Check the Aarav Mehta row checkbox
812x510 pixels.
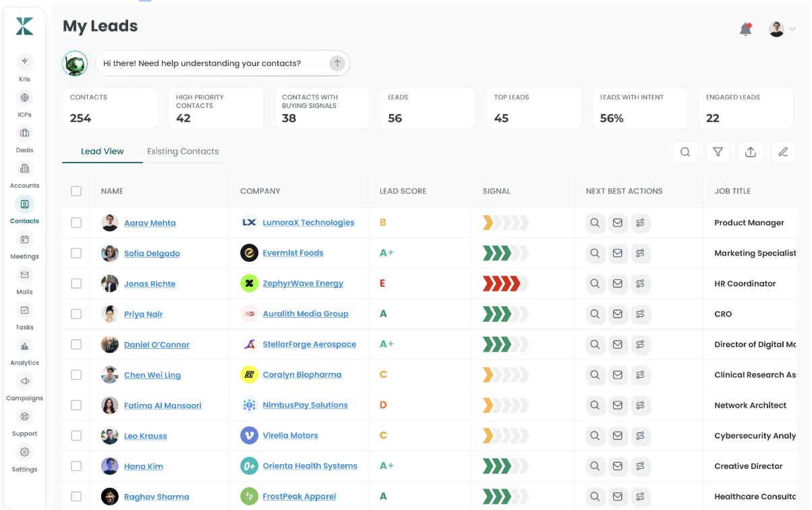[x=76, y=223]
